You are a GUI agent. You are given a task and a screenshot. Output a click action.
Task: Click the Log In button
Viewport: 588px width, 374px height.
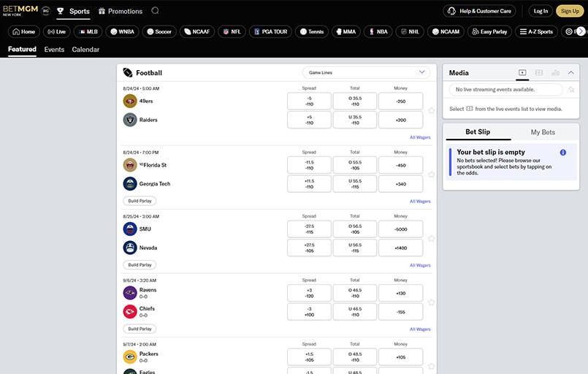[541, 11]
